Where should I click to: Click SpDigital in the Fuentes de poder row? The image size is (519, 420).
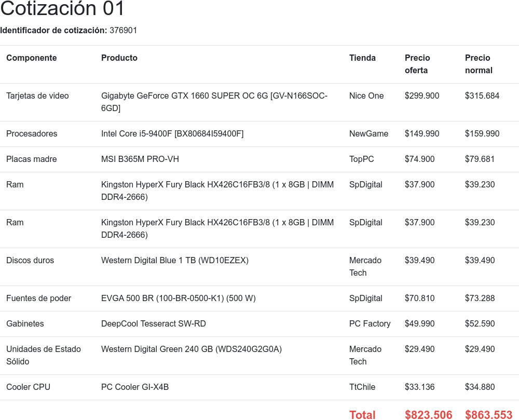click(366, 299)
